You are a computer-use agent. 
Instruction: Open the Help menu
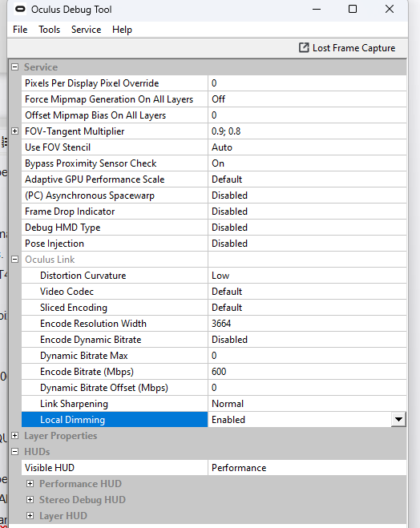click(122, 30)
